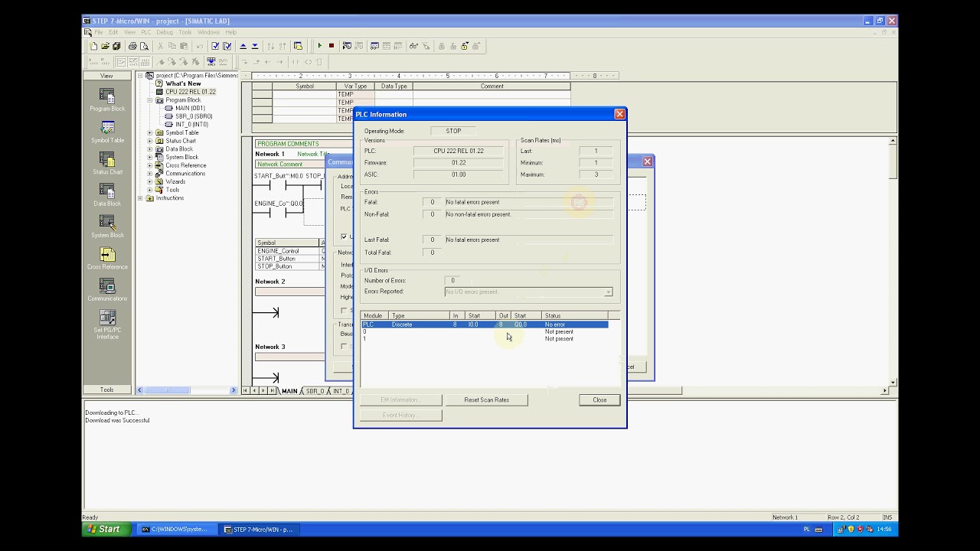Open Cross Reference icon in navigation bar

[106, 258]
